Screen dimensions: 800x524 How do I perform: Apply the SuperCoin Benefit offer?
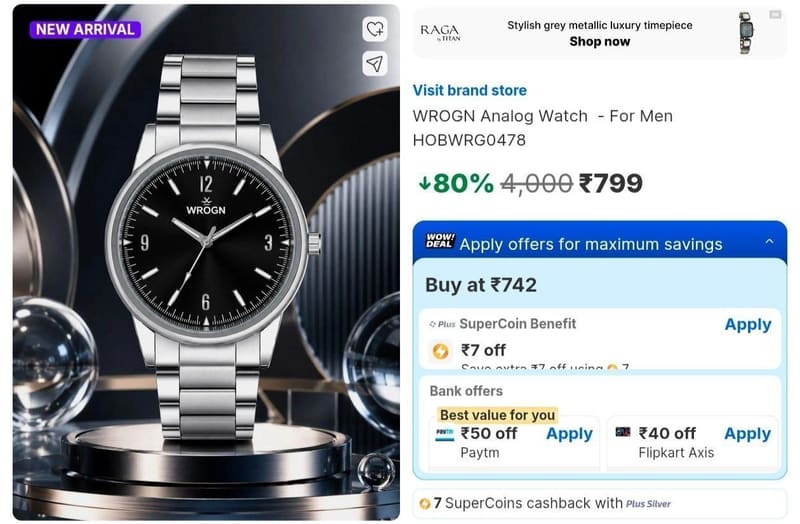pyautogui.click(x=747, y=325)
